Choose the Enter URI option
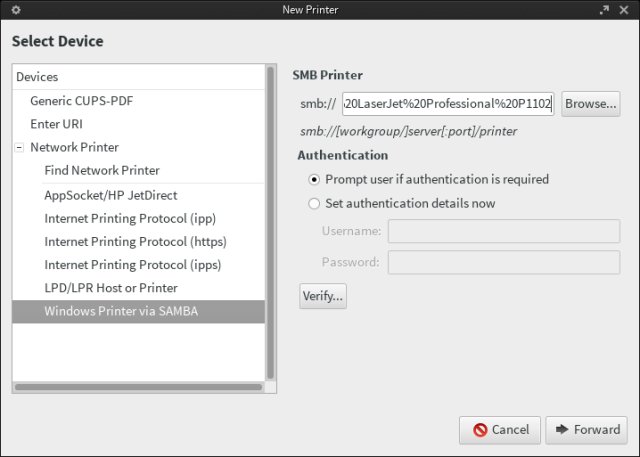The height and width of the screenshot is (457, 640). pos(58,124)
